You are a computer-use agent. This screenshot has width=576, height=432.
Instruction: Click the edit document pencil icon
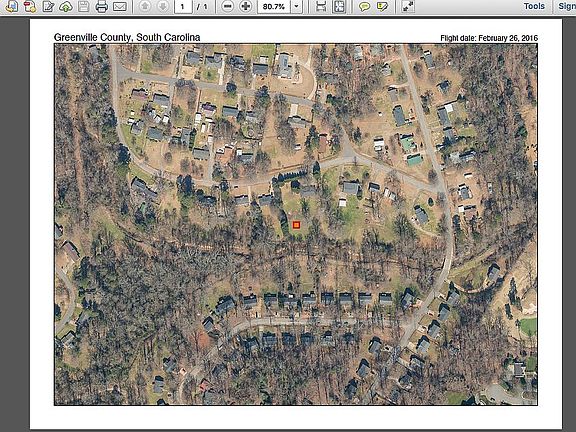click(48, 6)
